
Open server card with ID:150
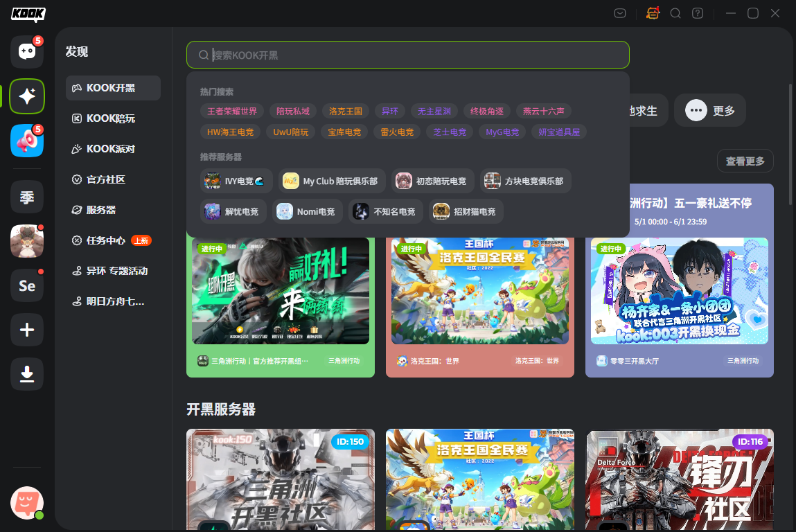[280, 480]
